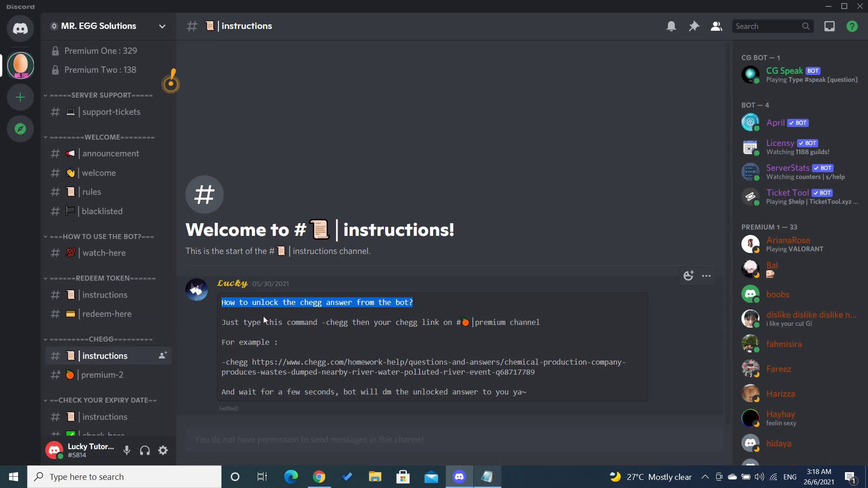Image resolution: width=868 pixels, height=488 pixels.
Task: Click Lucky's username above the message
Action: point(231,283)
